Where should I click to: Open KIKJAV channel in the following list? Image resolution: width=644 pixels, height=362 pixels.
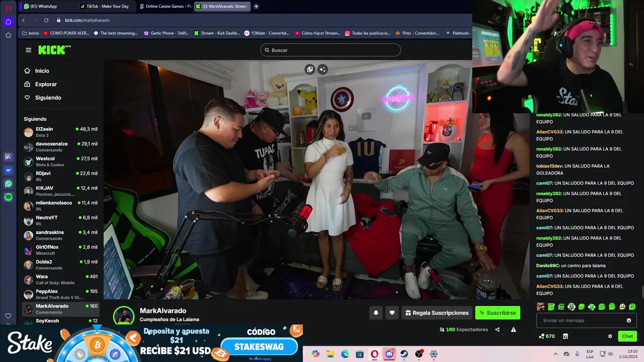tap(60, 191)
